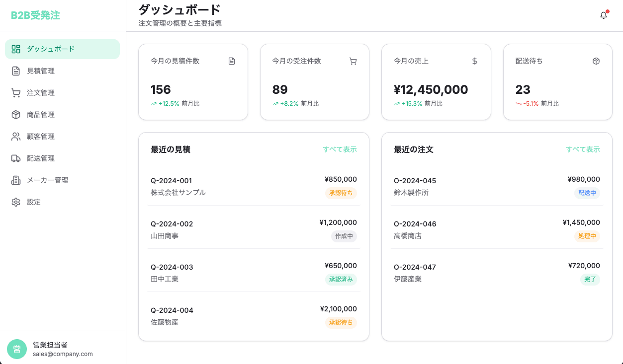This screenshot has width=623, height=364.
Task: Click the 営 user avatar circle
Action: pyautogui.click(x=17, y=349)
